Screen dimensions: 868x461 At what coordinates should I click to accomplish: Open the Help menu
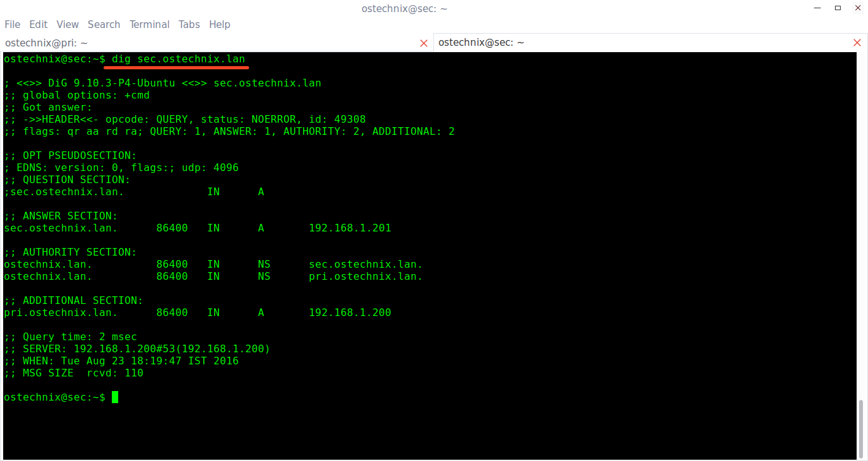pyautogui.click(x=219, y=24)
